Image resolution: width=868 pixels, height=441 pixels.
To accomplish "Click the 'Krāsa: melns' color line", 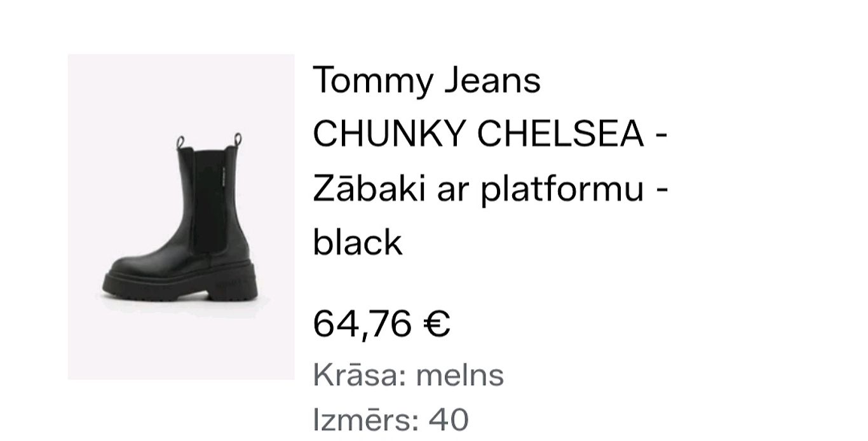I will click(x=408, y=375).
